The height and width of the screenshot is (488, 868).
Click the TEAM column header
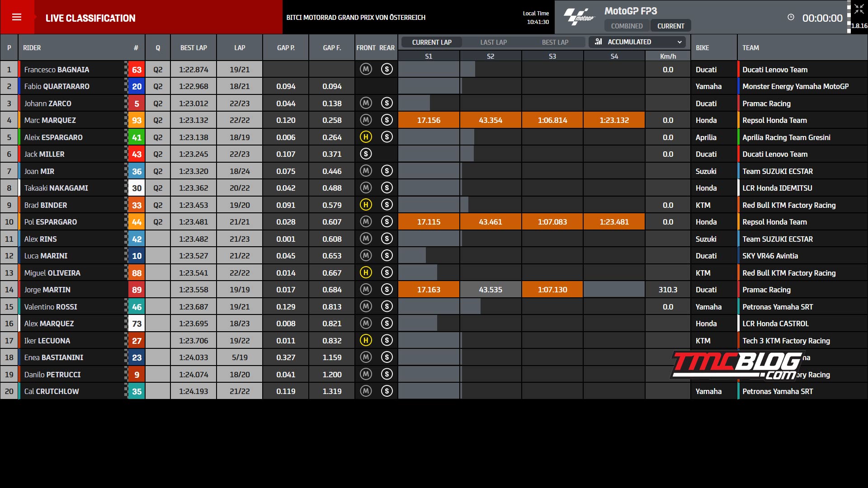[750, 47]
